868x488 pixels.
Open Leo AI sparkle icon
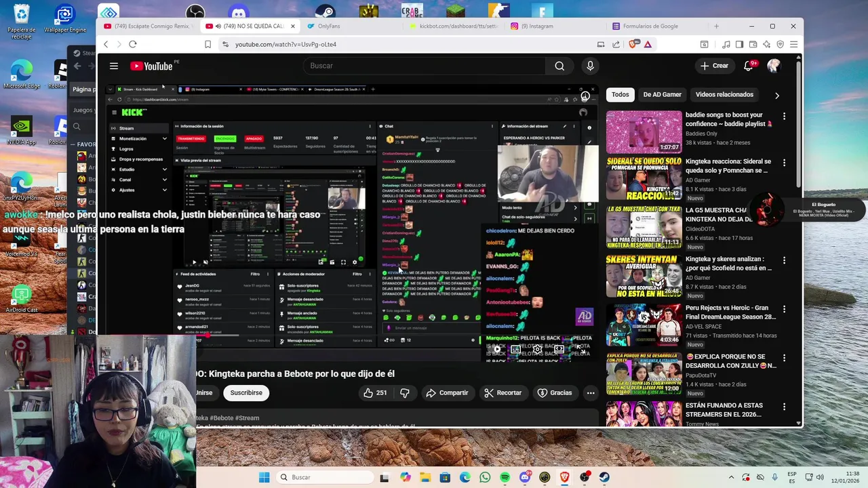click(766, 44)
